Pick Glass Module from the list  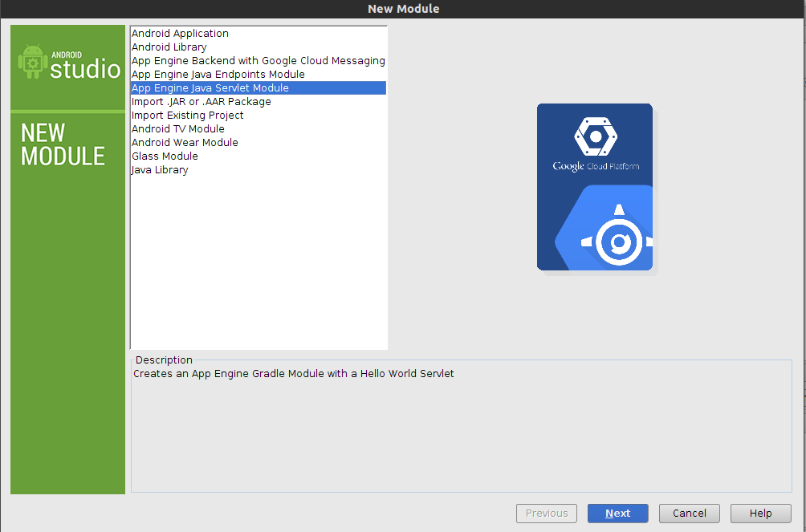(258, 156)
